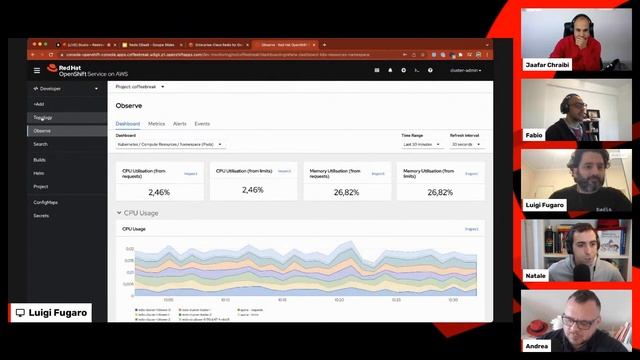The width and height of the screenshot is (640, 360).
Task: Click Memory Utilisation from limits value 26,82%
Action: click(440, 192)
